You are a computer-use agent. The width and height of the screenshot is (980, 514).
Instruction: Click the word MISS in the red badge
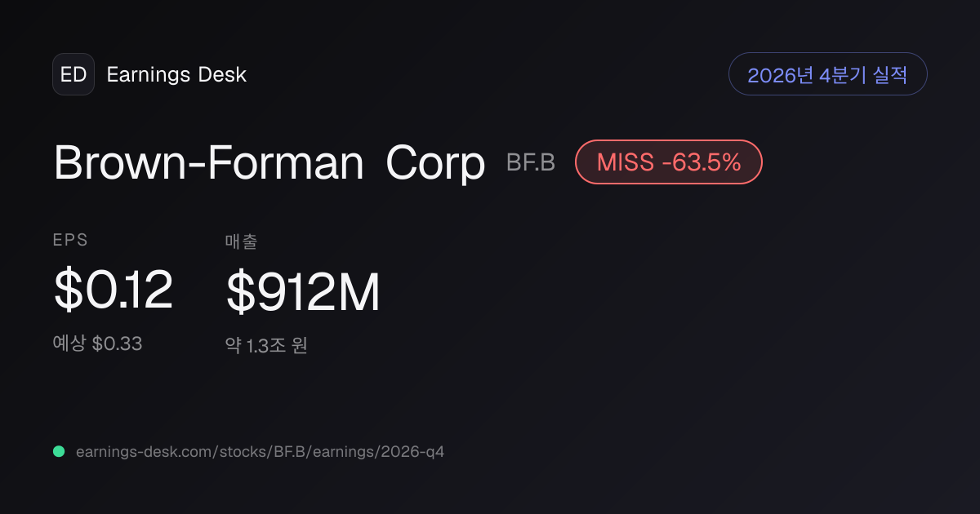click(x=625, y=162)
